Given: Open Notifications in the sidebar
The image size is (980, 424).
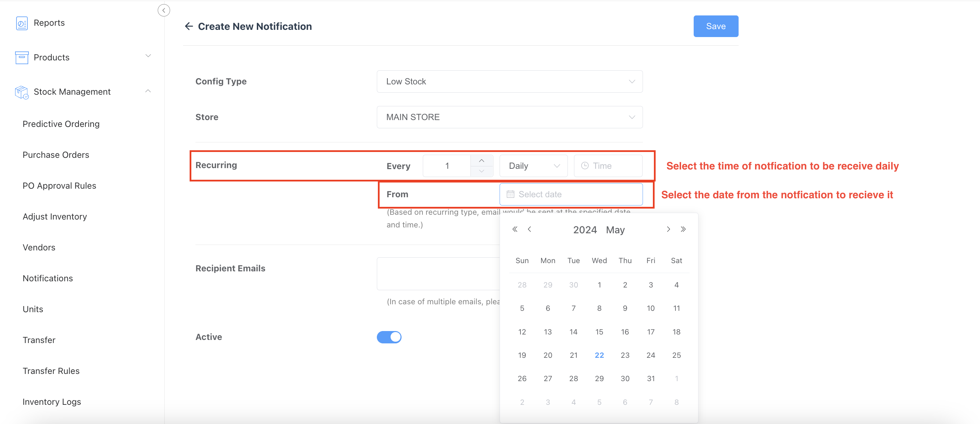Looking at the screenshot, I should click(x=48, y=278).
